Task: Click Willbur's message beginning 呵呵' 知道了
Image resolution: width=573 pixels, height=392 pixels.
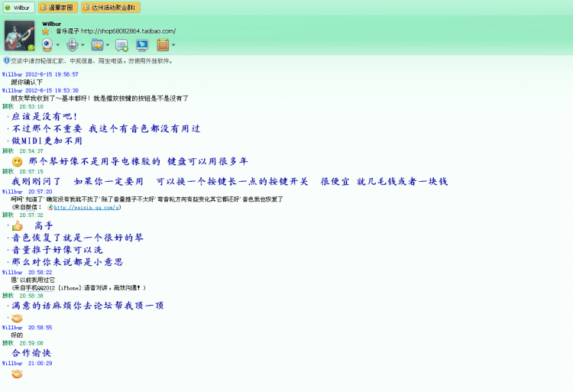Action: (x=147, y=199)
